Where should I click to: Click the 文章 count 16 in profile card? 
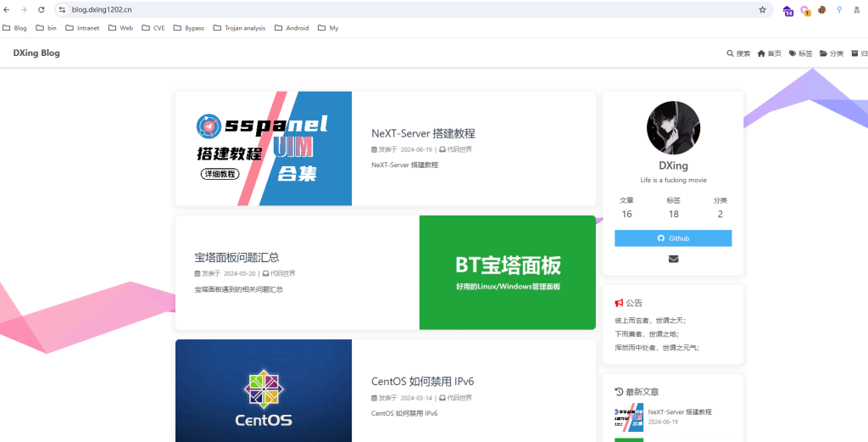tap(626, 214)
